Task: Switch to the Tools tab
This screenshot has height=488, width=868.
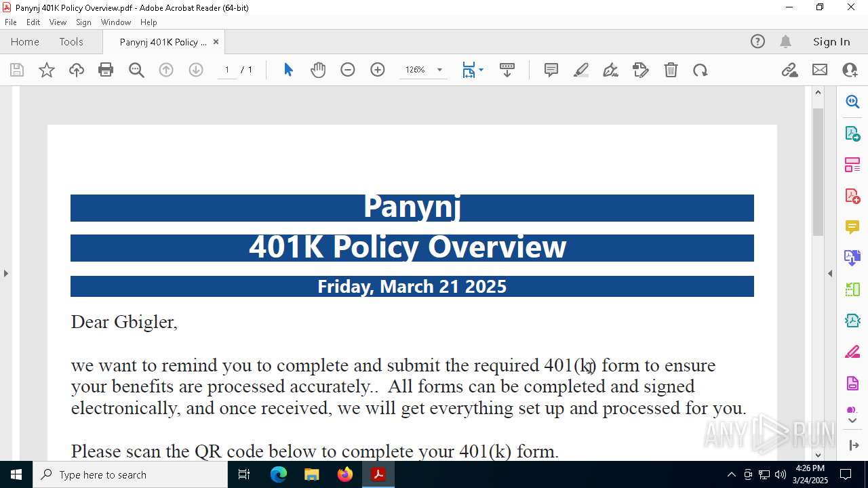Action: 71,41
